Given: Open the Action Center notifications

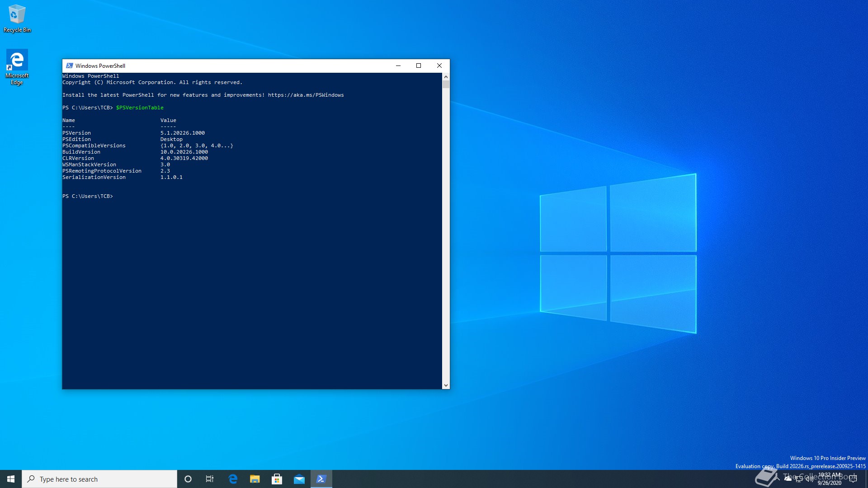Looking at the screenshot, I should [853, 479].
